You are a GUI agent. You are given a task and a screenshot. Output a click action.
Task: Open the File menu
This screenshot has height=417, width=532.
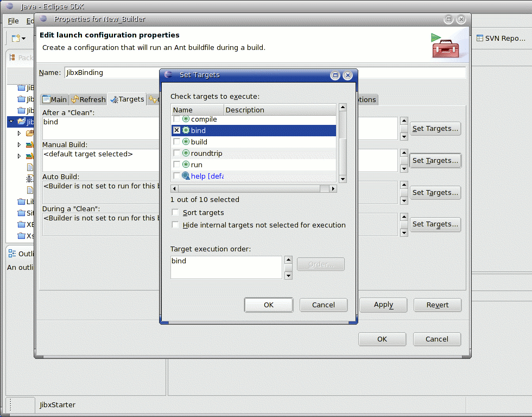[13, 21]
